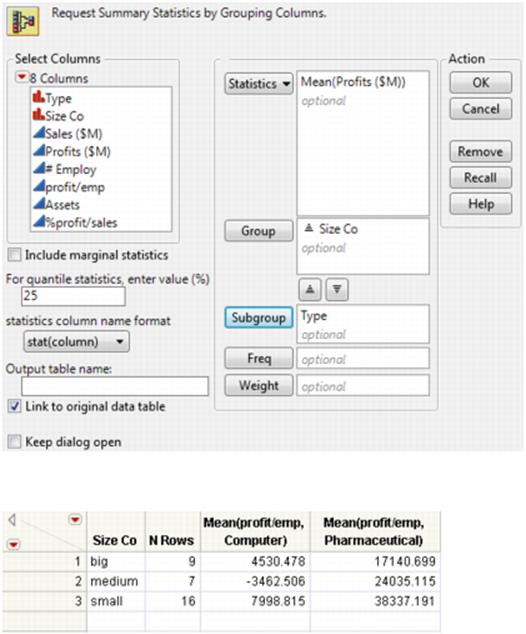Click the Weight optional field
This screenshot has height=634, width=526.
[x=363, y=386]
